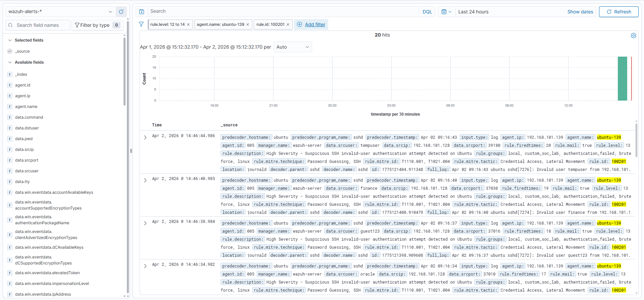
Task: Remove the rule.id: 100201 filter
Action: (x=288, y=24)
